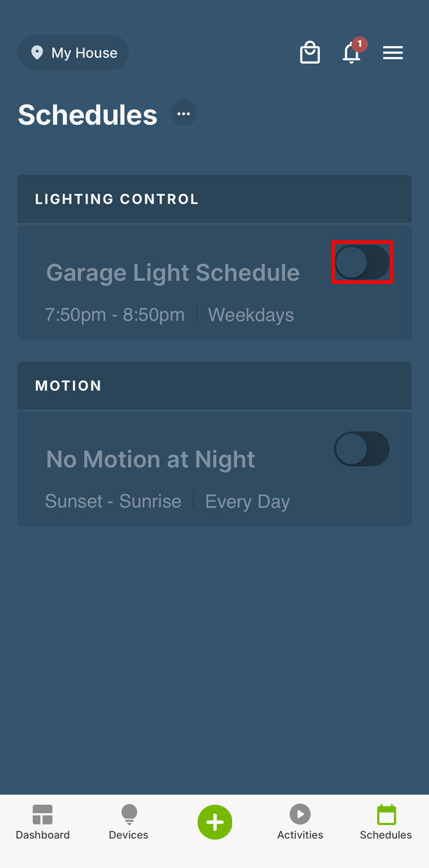Image resolution: width=429 pixels, height=868 pixels.
Task: Tap the Schedules calendar icon
Action: point(386,814)
